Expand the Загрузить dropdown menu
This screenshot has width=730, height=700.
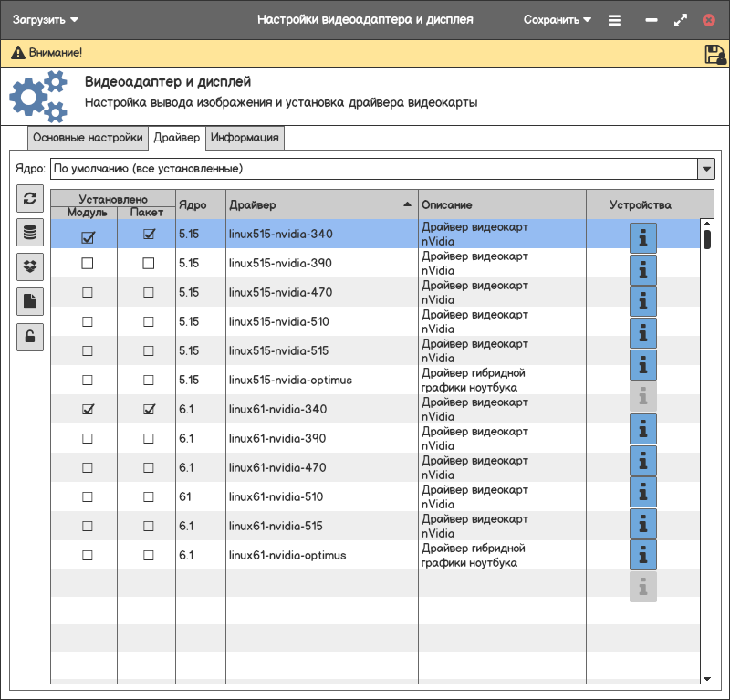tap(46, 20)
